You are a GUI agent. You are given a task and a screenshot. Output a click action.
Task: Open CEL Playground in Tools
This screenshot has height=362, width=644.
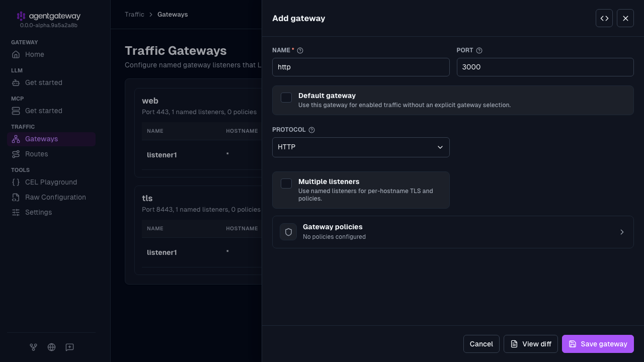[51, 182]
